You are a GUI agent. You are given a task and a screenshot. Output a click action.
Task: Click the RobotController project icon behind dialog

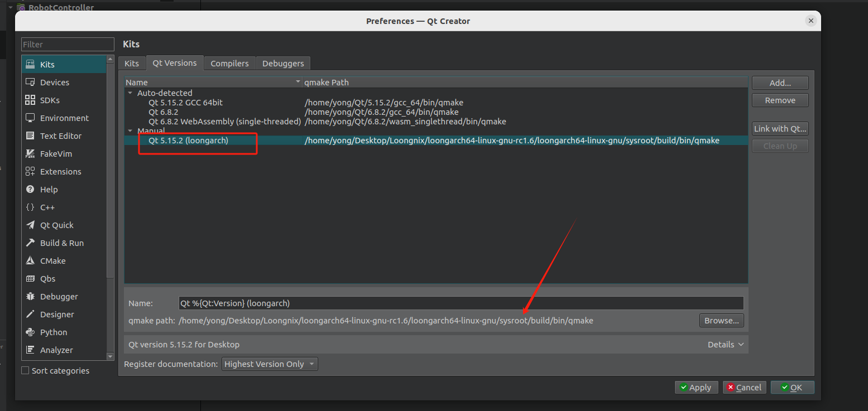[22, 7]
